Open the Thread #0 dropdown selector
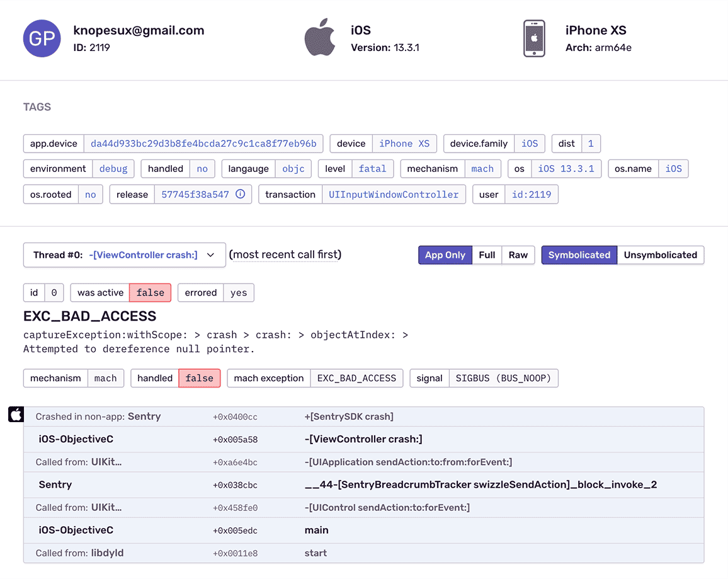This screenshot has width=728, height=579. [124, 255]
